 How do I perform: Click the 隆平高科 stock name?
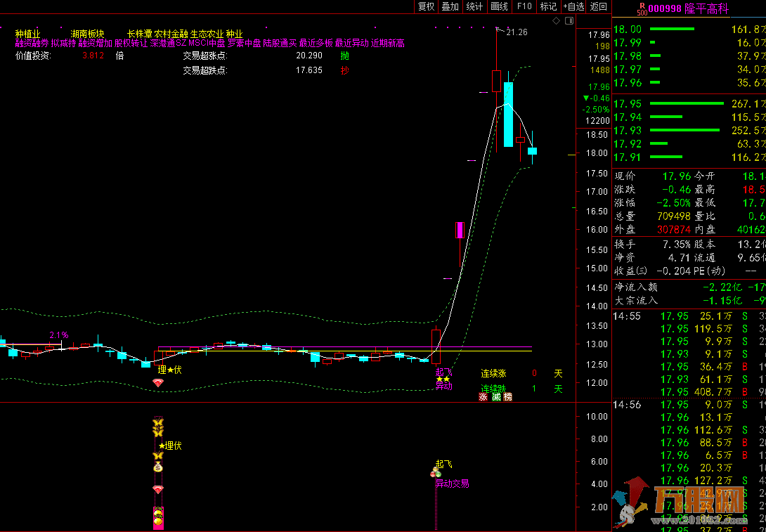pyautogui.click(x=706, y=8)
